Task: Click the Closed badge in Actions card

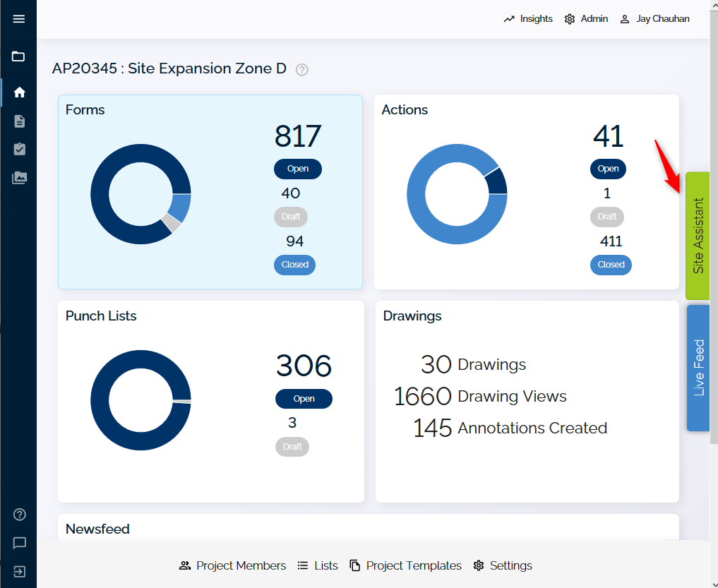Action: pyautogui.click(x=611, y=265)
